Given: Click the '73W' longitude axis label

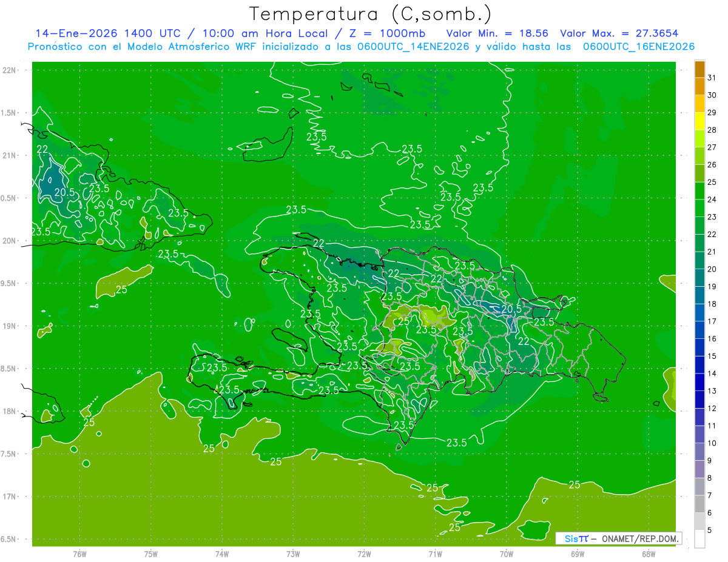Looking at the screenshot, I should [x=293, y=554].
